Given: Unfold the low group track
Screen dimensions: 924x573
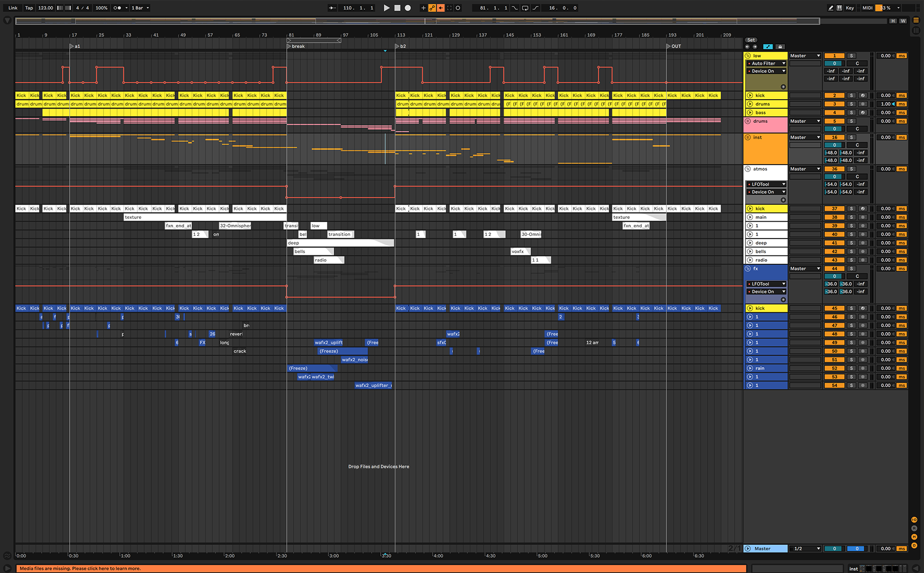Looking at the screenshot, I should click(748, 55).
